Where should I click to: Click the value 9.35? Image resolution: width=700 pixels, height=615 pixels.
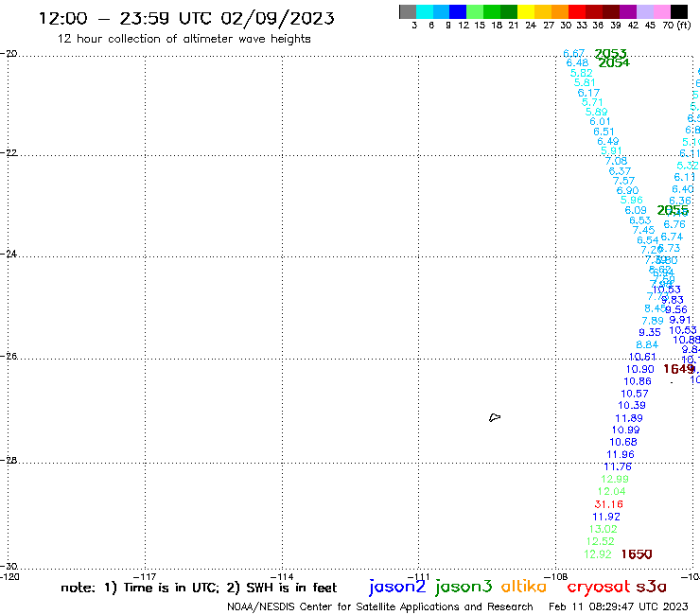650,332
